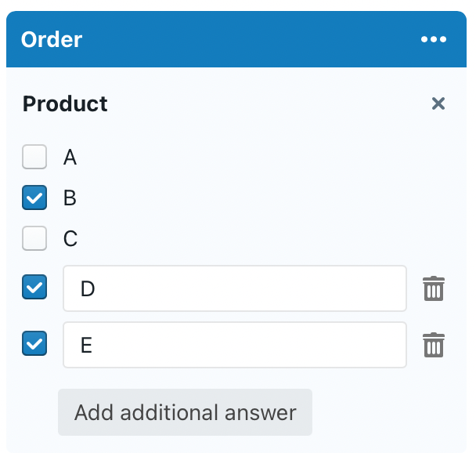Screen dimensions: 476x453
Task: Focus the text field containing D
Action: (x=235, y=288)
